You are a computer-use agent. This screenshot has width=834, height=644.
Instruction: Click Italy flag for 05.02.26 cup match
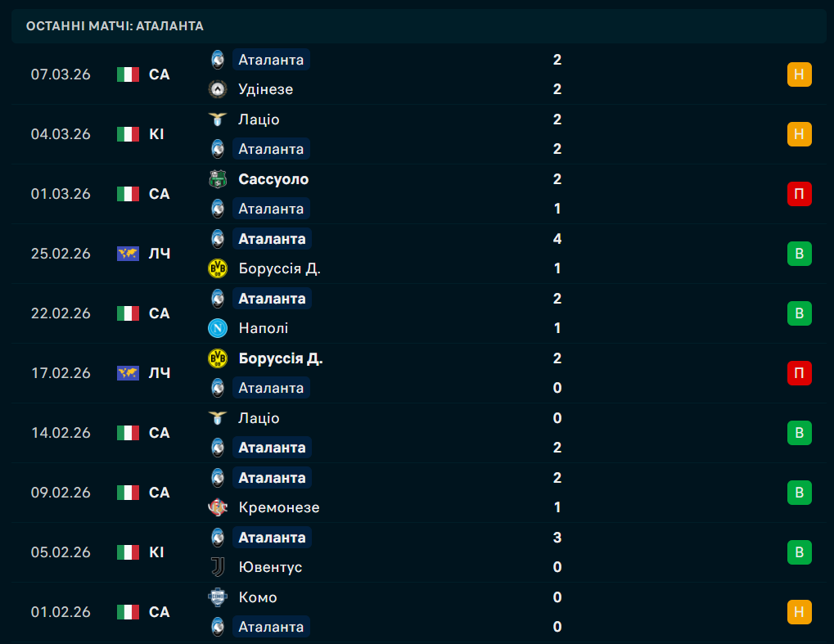coord(128,552)
